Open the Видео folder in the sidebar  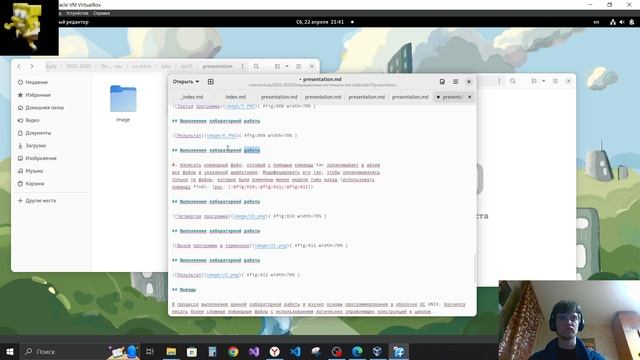29,120
